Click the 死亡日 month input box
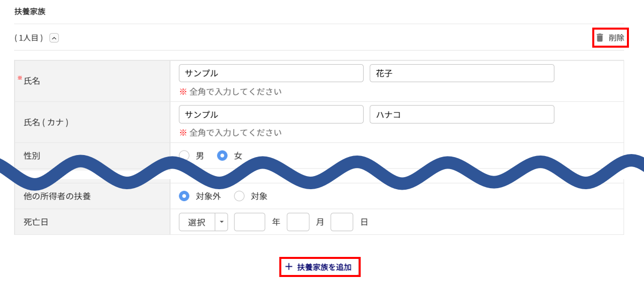Image resolution: width=644 pixels, height=282 pixels. (x=298, y=222)
